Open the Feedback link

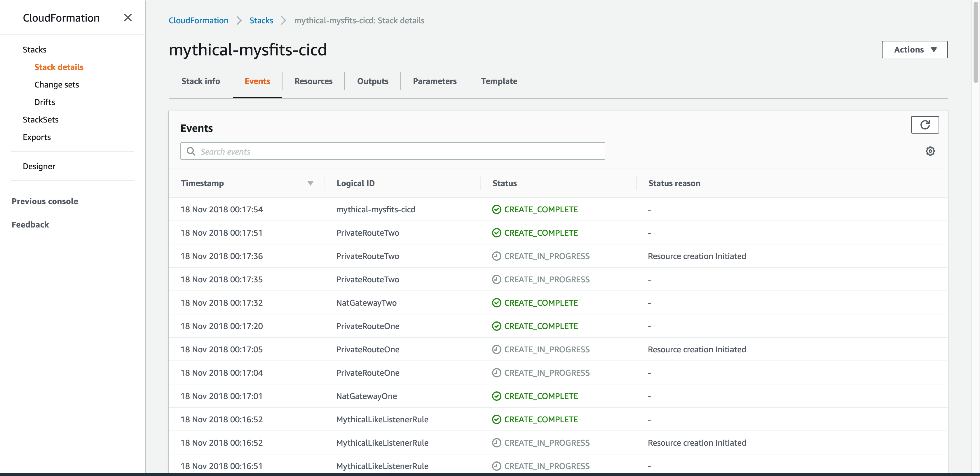click(x=30, y=225)
